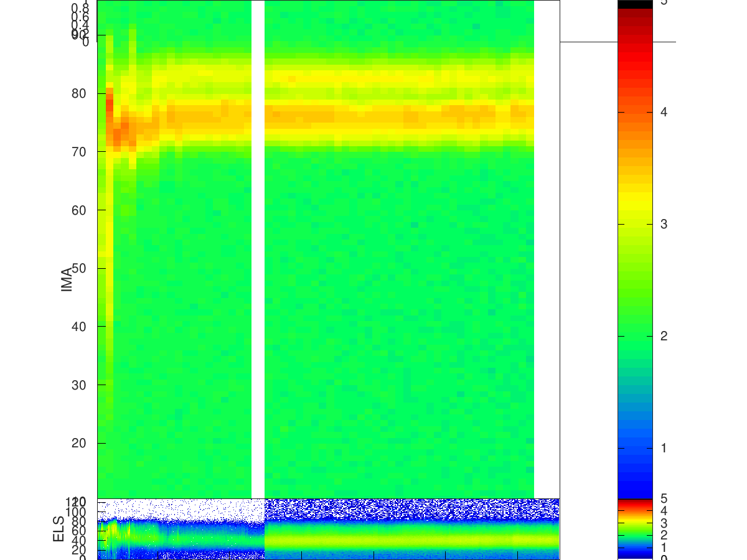This screenshot has width=747, height=560.
Task: Click the large colorbar tick label 2
Action: (664, 336)
